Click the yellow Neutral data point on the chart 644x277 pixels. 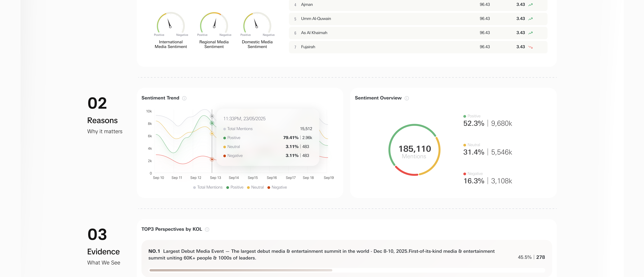212,133
